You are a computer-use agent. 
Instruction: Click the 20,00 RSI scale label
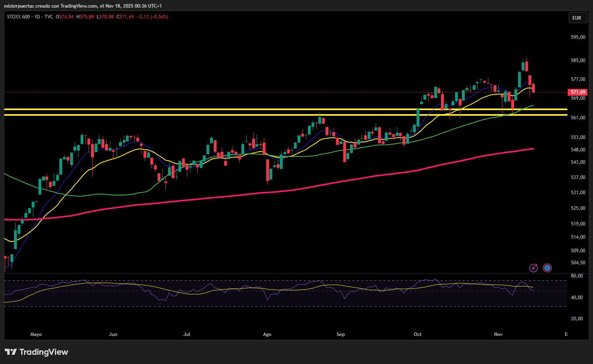click(577, 319)
